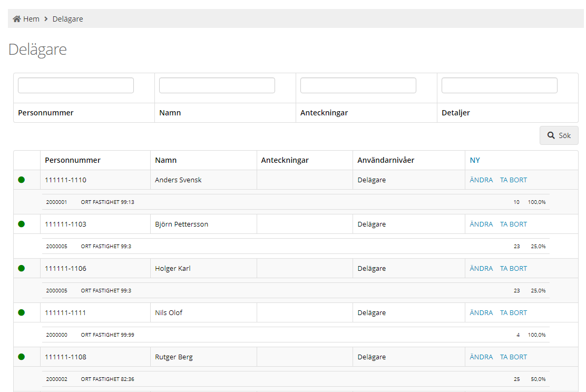The height and width of the screenshot is (392, 586).
Task: Click the green status dot for Björn Pettersson
Action: [22, 224]
